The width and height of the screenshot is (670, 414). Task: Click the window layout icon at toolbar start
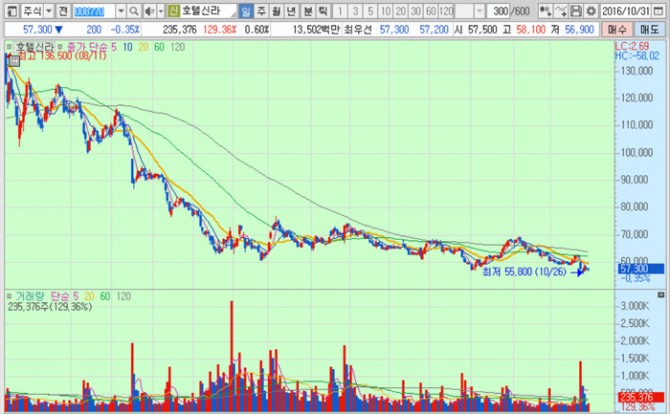tap(12, 11)
